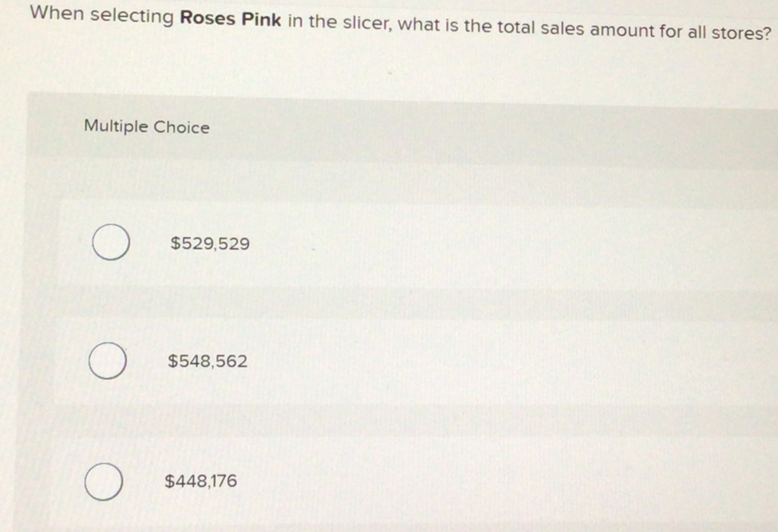Click the $548,562 answer text
778x532 pixels.
click(x=208, y=360)
